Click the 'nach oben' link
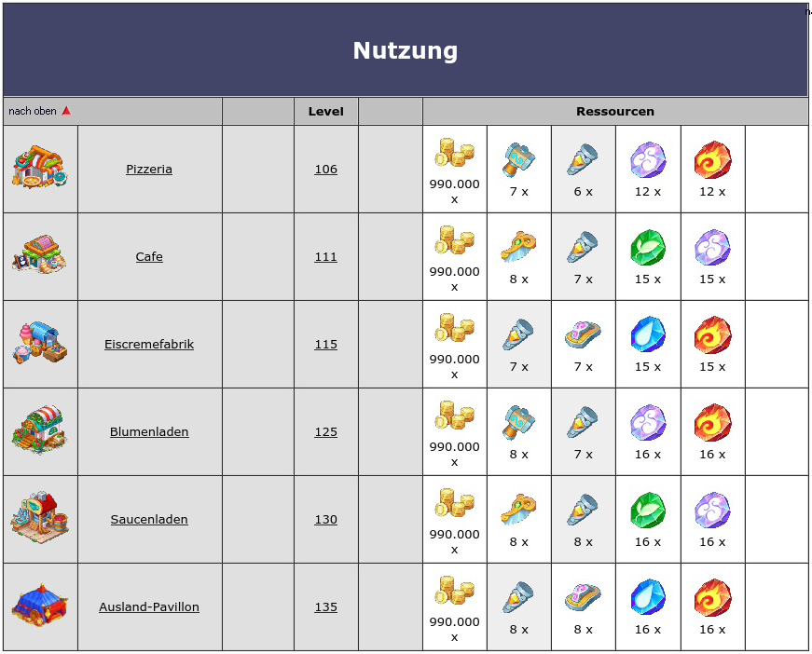812x654 pixels. pos(33,112)
